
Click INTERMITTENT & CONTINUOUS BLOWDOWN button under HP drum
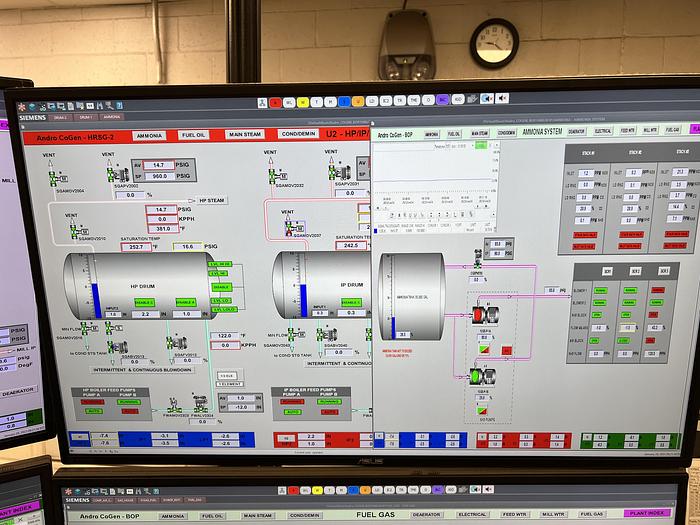click(x=141, y=370)
